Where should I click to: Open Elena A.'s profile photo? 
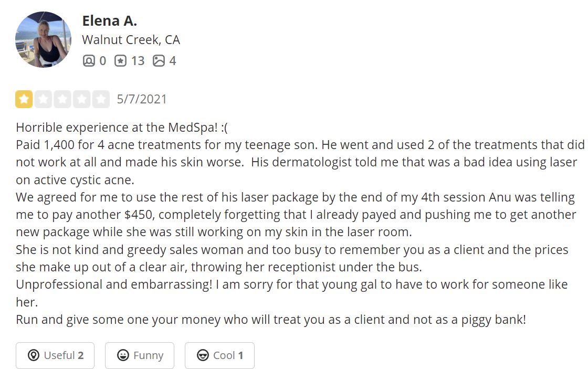(x=43, y=40)
